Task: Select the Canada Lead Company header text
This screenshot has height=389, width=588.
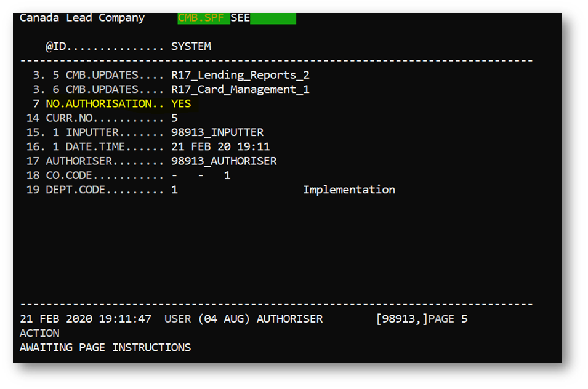Action: [82, 18]
